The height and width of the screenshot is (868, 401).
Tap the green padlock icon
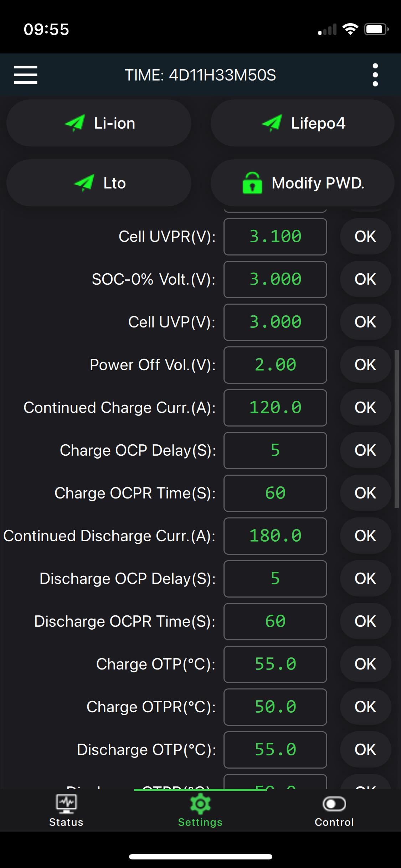(252, 183)
